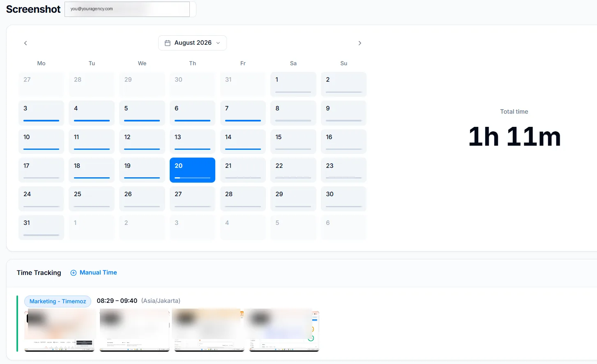
Task: Select day 26 in the calendar
Action: (x=142, y=199)
